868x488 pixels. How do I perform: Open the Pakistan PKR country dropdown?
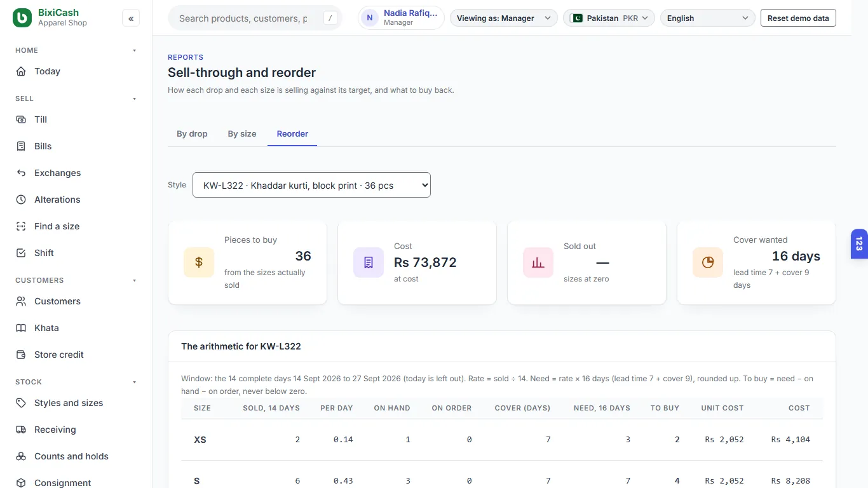pyautogui.click(x=609, y=18)
